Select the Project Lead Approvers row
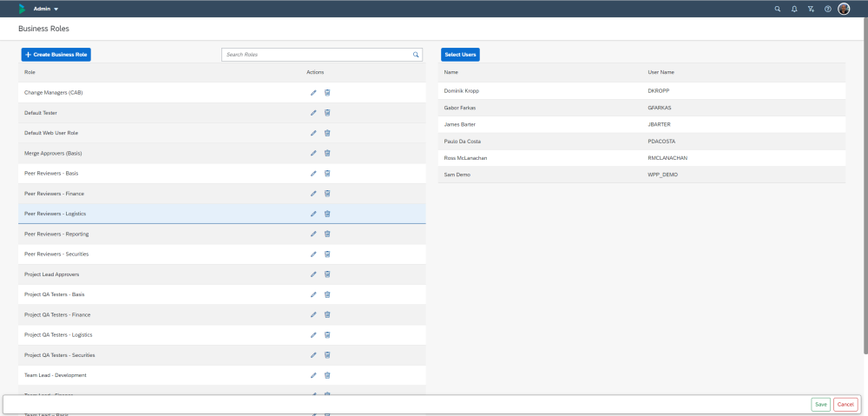868x416 pixels. 222,274
